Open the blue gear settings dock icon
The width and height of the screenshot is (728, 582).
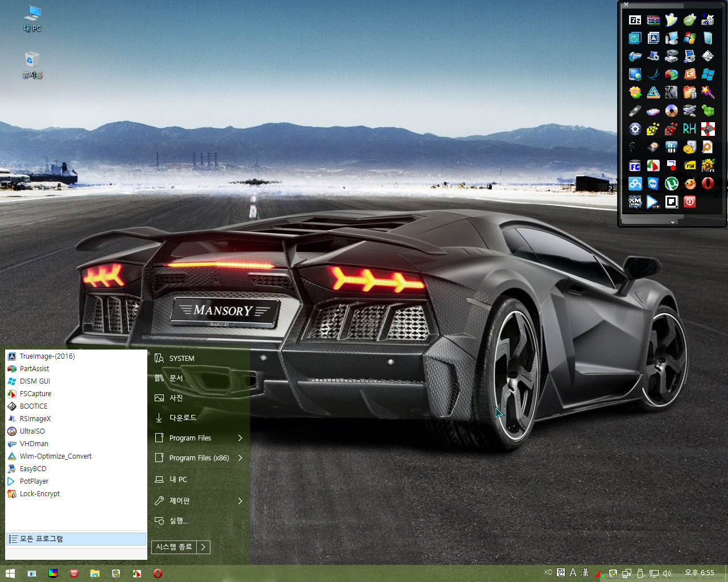click(x=635, y=129)
